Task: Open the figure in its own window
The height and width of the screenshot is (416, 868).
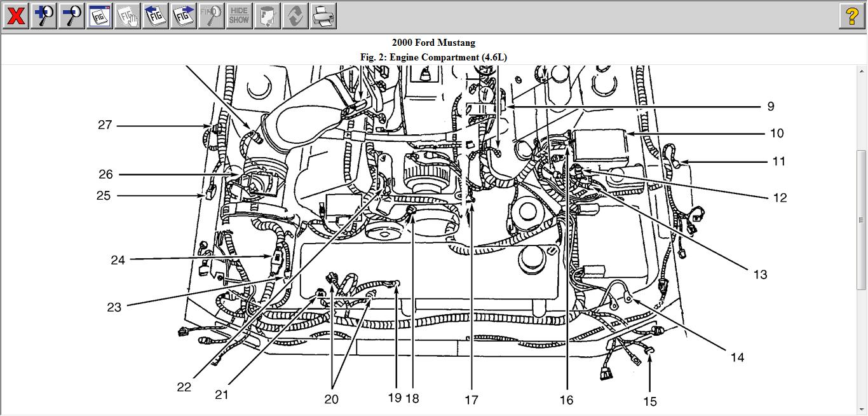Action: click(100, 16)
